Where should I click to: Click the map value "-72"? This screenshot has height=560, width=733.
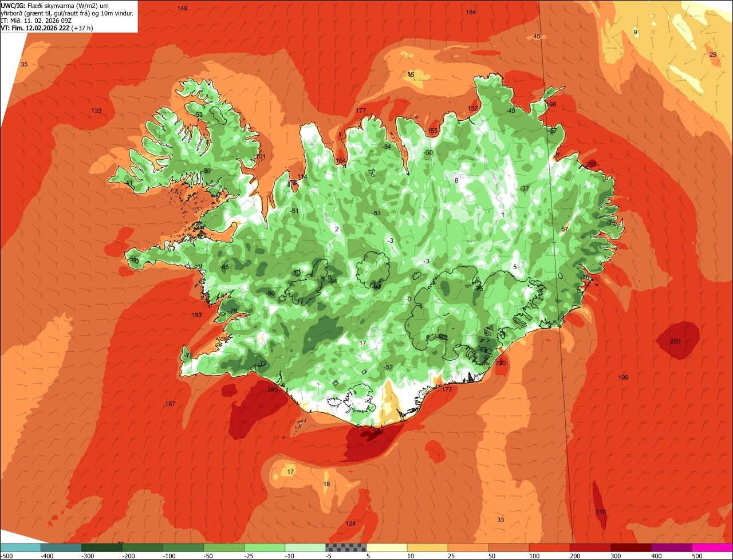tap(262, 364)
